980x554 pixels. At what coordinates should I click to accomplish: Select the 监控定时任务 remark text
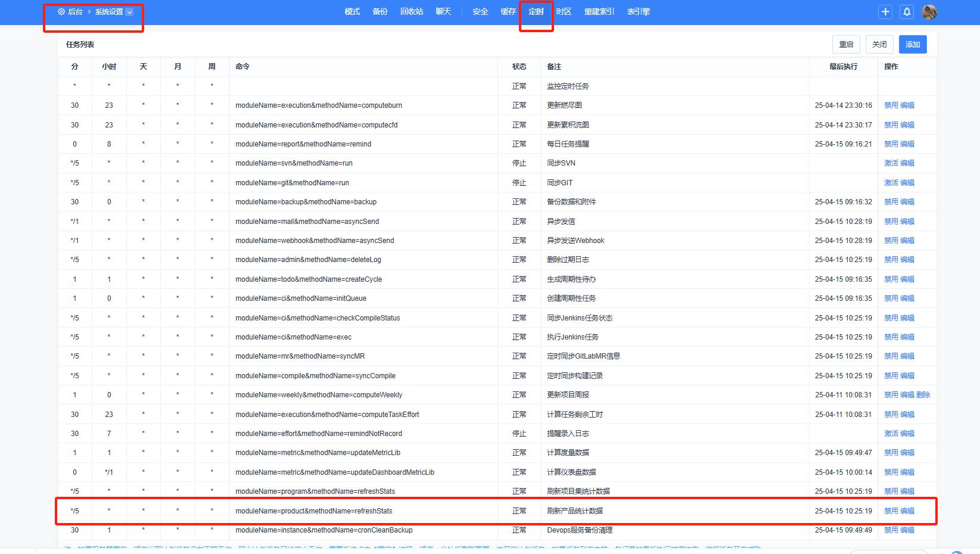pos(568,86)
